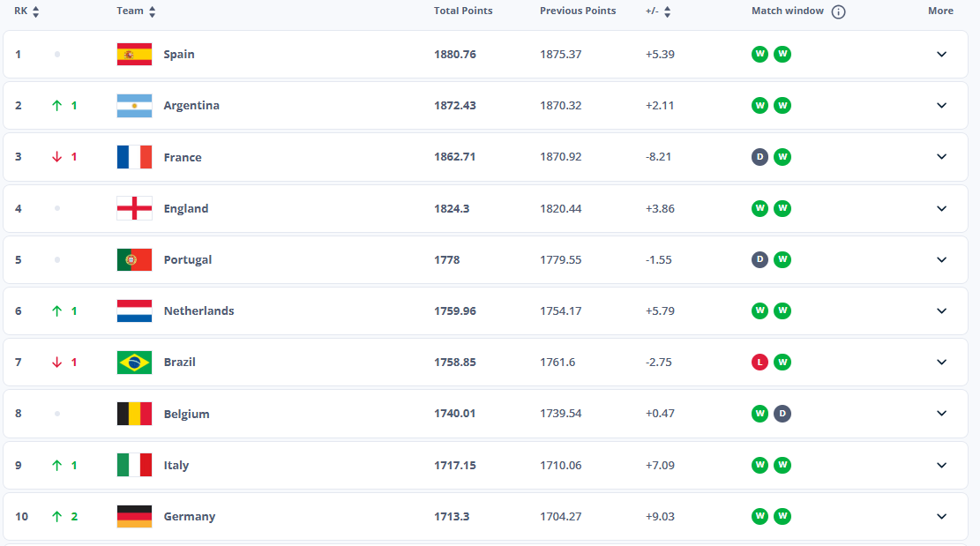980x546 pixels.
Task: Click Belgium's draw result badge
Action: 782,414
